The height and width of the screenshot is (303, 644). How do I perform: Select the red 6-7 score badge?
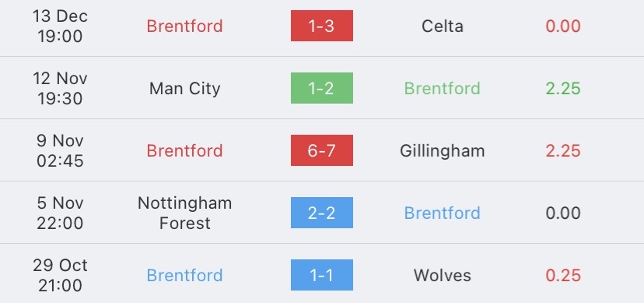click(321, 150)
